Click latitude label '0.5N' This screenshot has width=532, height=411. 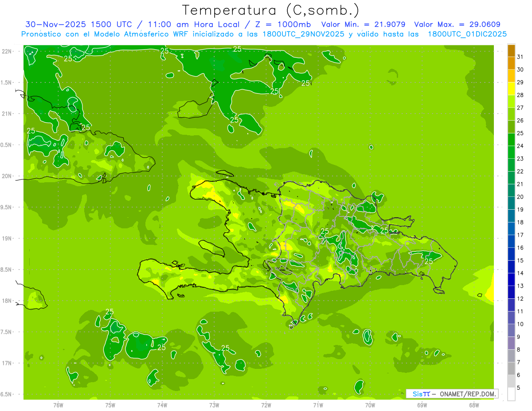click(6, 145)
